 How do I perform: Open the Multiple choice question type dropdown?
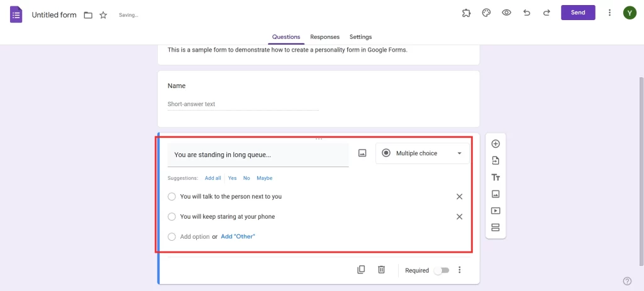coord(422,153)
